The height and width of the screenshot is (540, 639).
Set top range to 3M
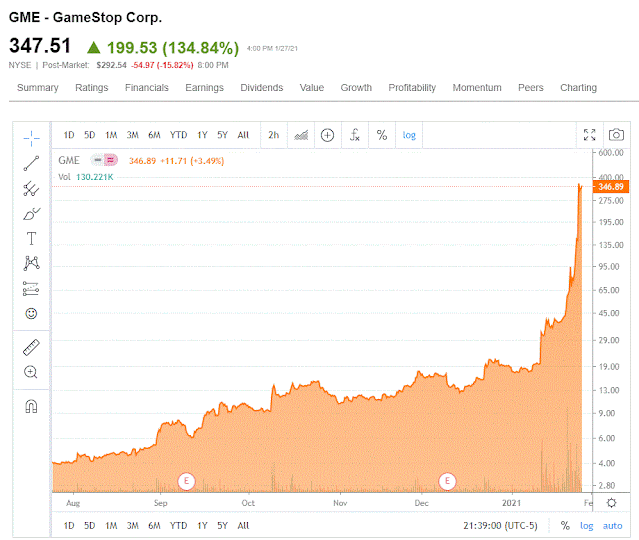tap(132, 135)
